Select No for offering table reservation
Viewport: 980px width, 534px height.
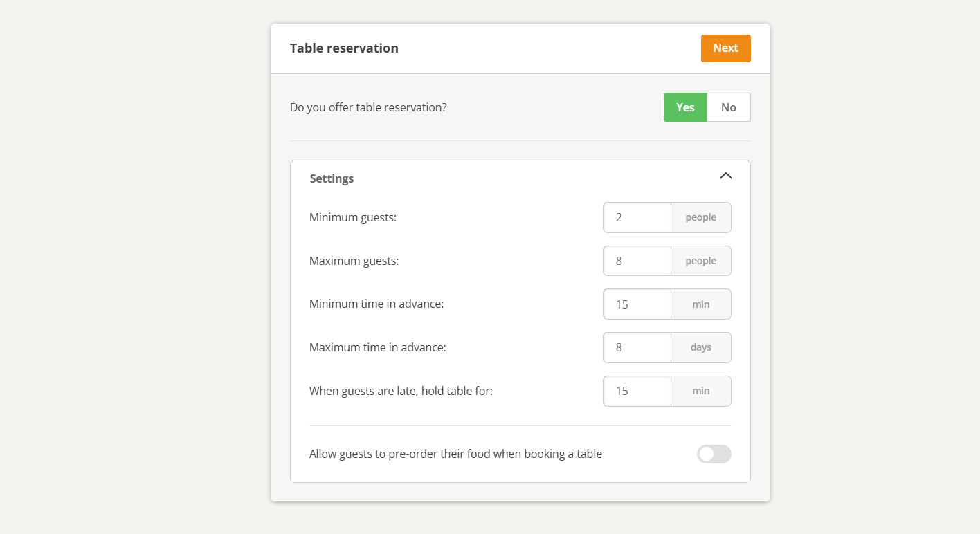(728, 107)
